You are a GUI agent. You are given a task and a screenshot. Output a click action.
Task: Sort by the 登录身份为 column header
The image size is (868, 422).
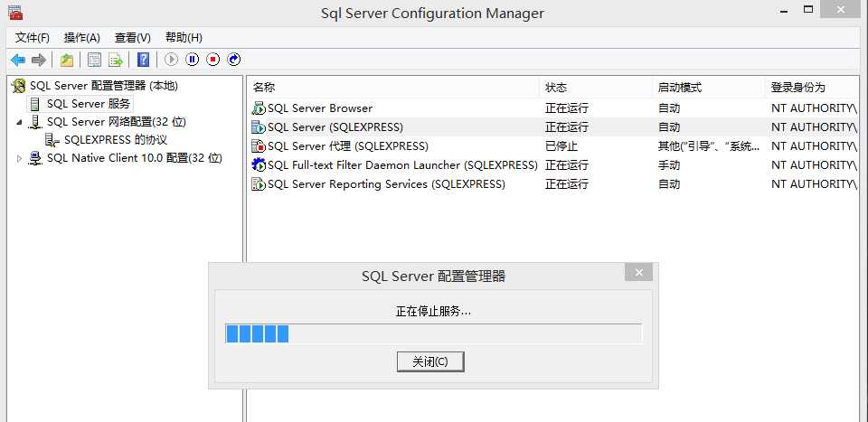[812, 88]
